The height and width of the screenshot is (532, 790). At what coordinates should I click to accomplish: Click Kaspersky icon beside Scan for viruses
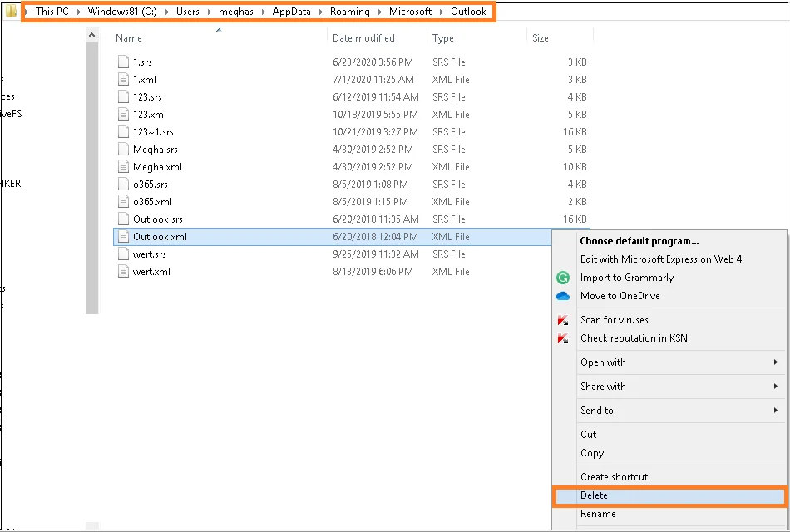click(x=563, y=320)
